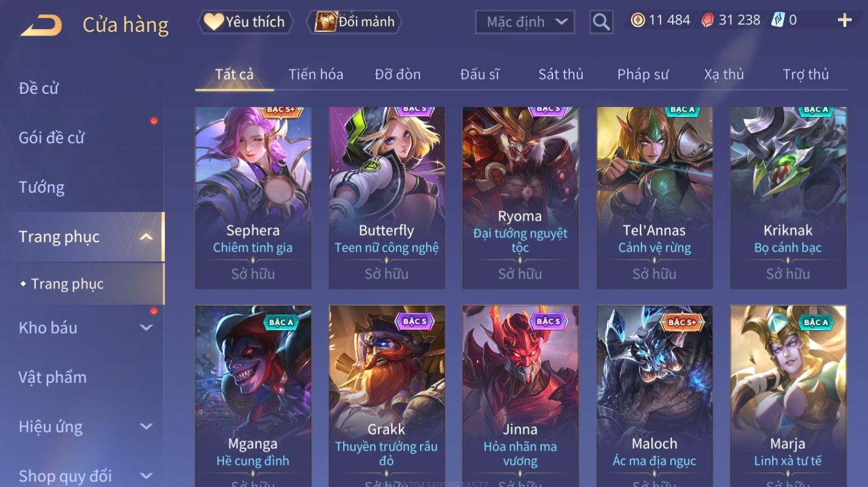Open the search magnifier icon

pos(601,22)
